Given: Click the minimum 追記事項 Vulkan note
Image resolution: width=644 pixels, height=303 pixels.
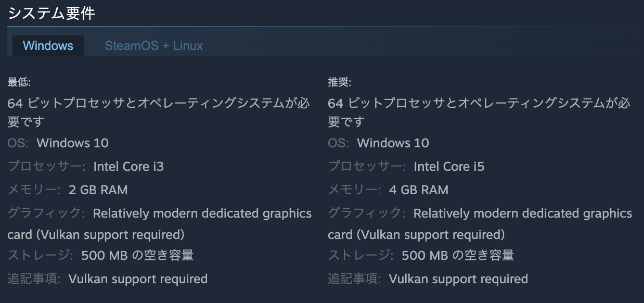Looking at the screenshot, I should 137,279.
